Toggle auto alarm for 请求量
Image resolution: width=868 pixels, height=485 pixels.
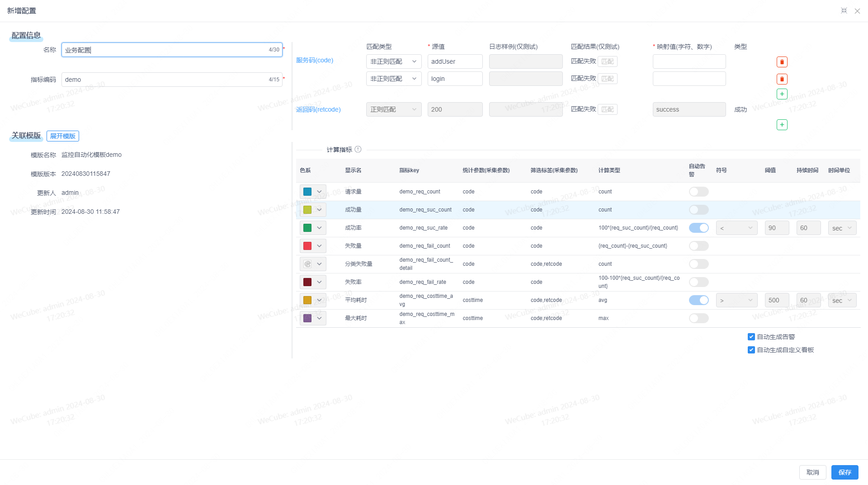(x=698, y=192)
